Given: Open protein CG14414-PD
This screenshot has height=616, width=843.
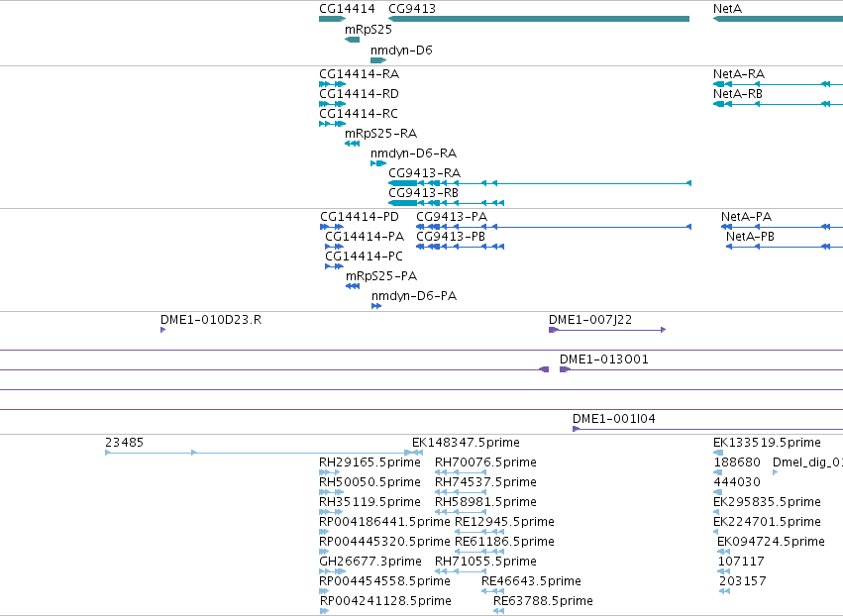Looking at the screenshot, I should (x=360, y=217).
